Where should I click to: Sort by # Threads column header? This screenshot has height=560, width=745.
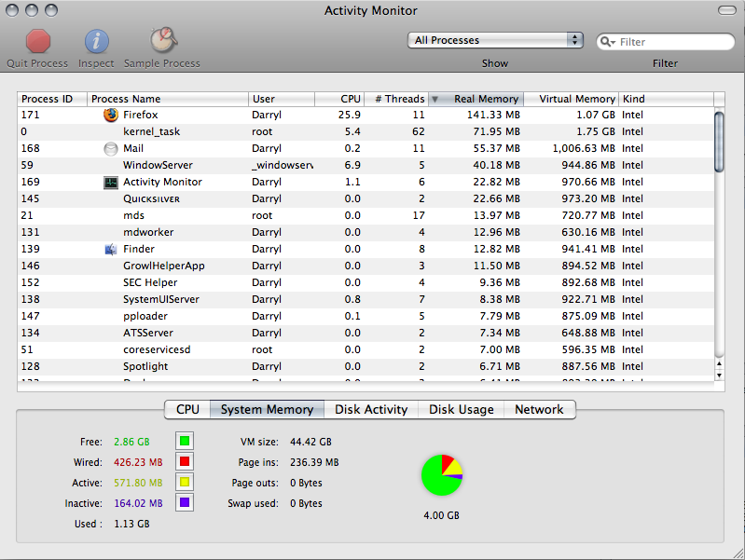pyautogui.click(x=396, y=99)
